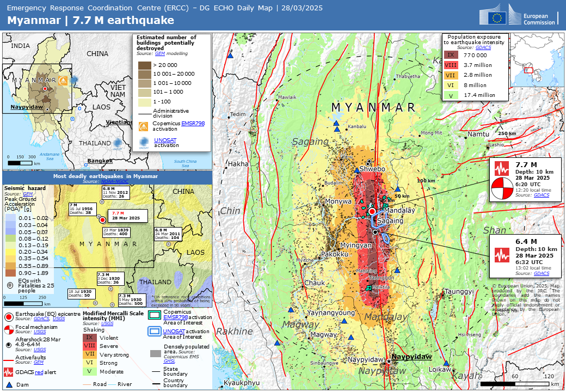Open the GDACS source link under population exposure
Screen dimensions: 566x392
483,48
